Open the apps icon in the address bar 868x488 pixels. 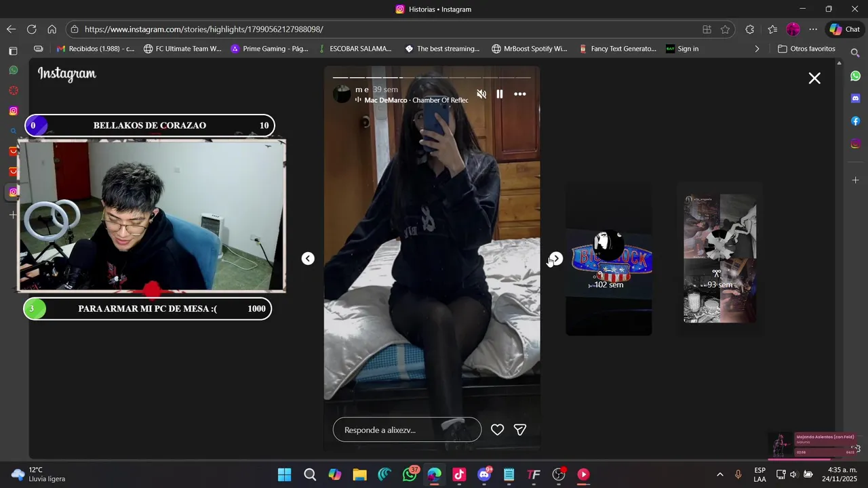coord(707,29)
